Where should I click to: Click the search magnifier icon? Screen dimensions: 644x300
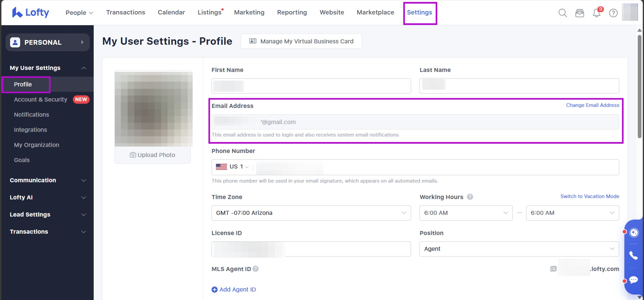pyautogui.click(x=562, y=13)
